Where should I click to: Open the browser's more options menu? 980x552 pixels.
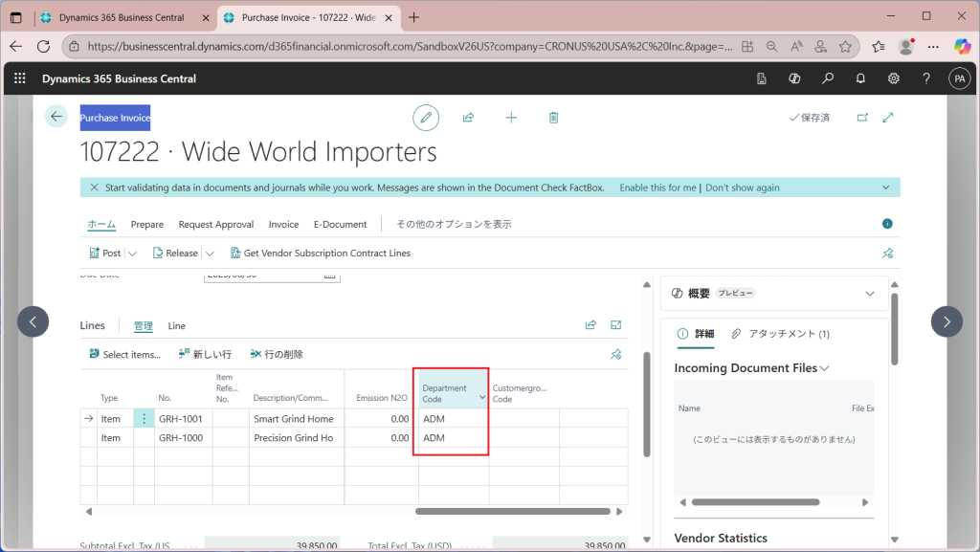[933, 46]
